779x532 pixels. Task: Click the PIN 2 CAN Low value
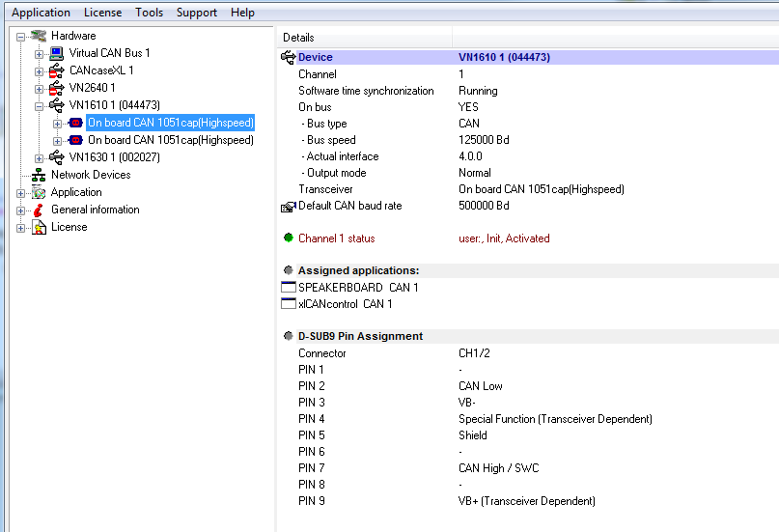(x=481, y=386)
